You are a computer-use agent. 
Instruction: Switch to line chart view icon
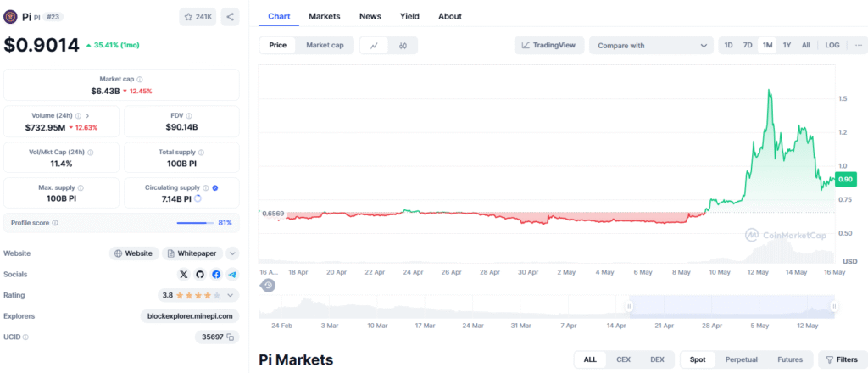(374, 46)
